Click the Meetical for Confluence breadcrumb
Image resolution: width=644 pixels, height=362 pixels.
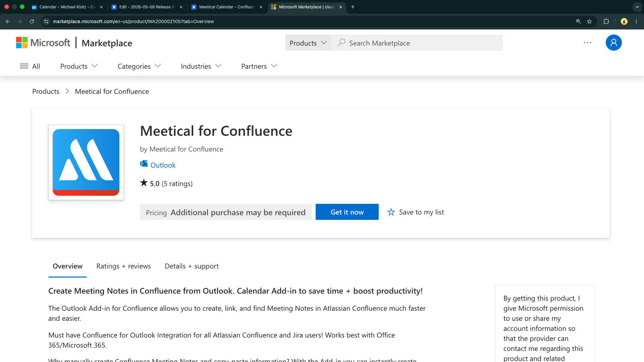112,91
